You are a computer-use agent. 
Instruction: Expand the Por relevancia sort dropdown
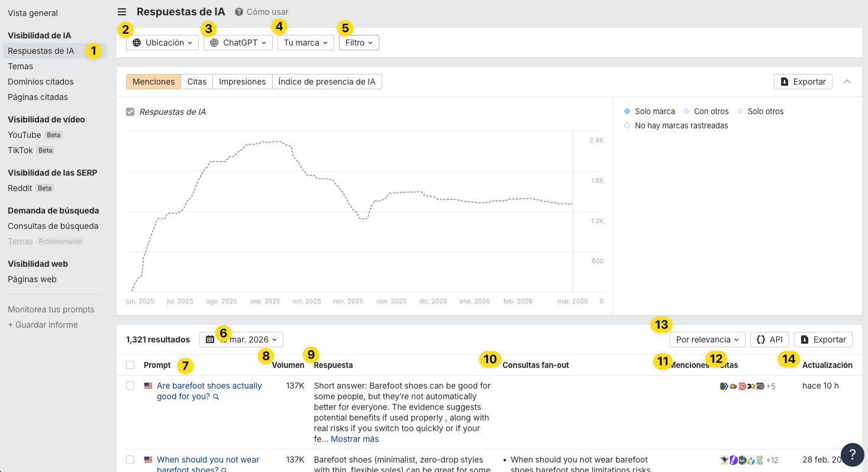point(707,340)
